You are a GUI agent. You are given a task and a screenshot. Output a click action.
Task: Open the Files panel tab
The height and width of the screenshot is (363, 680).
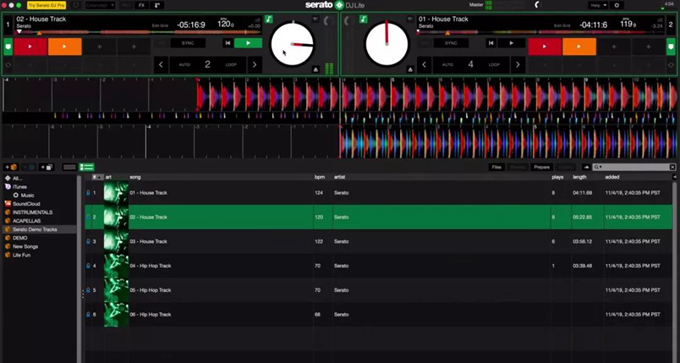pyautogui.click(x=496, y=167)
